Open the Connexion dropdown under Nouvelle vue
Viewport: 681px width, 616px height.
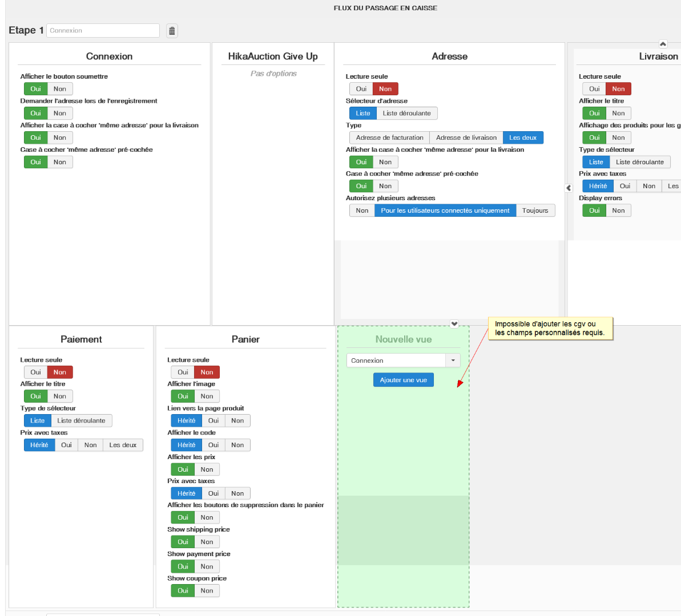[453, 360]
